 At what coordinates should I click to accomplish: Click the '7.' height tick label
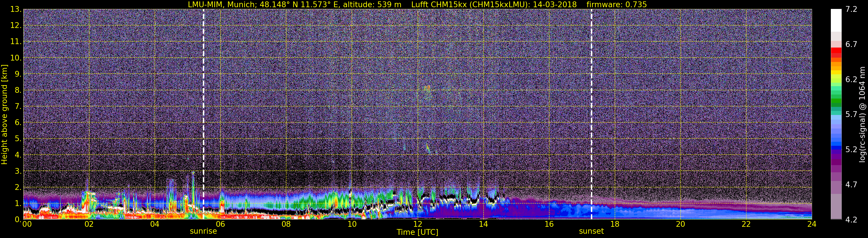coord(18,107)
